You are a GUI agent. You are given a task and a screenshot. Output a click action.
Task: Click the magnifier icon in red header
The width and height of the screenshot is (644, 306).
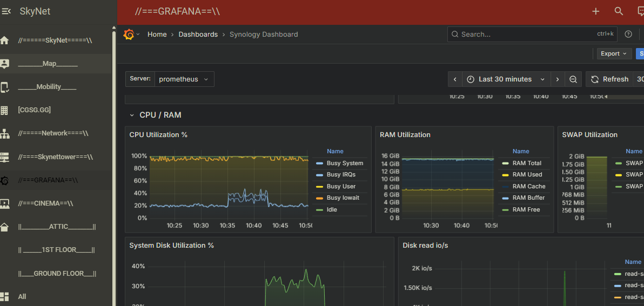tap(619, 11)
